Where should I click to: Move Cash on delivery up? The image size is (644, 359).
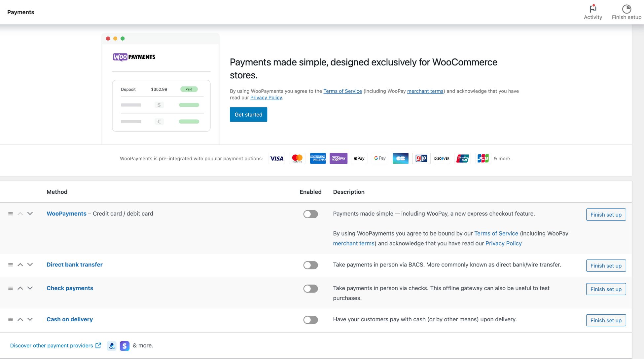click(20, 319)
